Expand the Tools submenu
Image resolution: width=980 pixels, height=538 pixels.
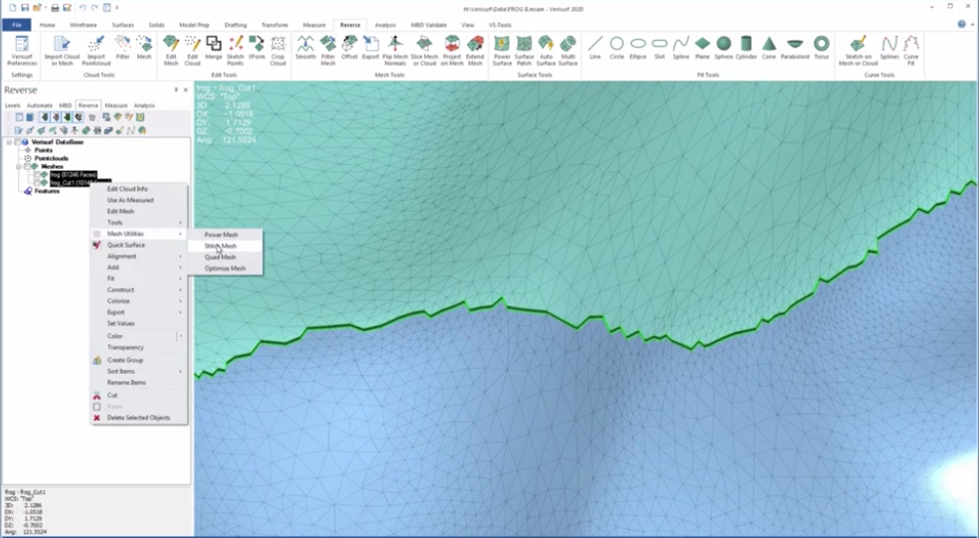(139, 223)
